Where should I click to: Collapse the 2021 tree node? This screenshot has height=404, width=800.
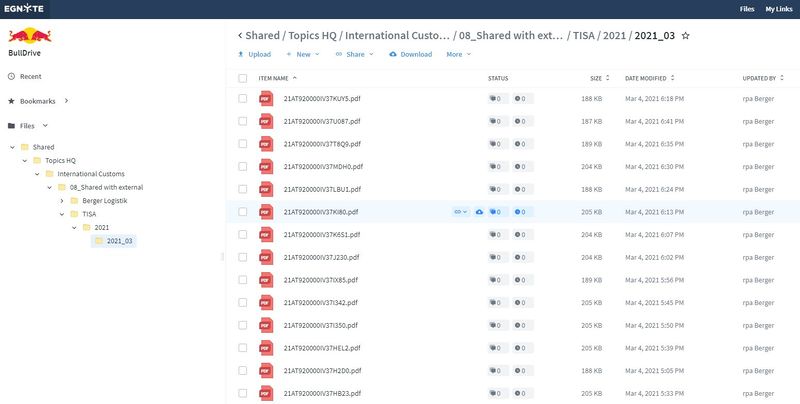(x=74, y=228)
